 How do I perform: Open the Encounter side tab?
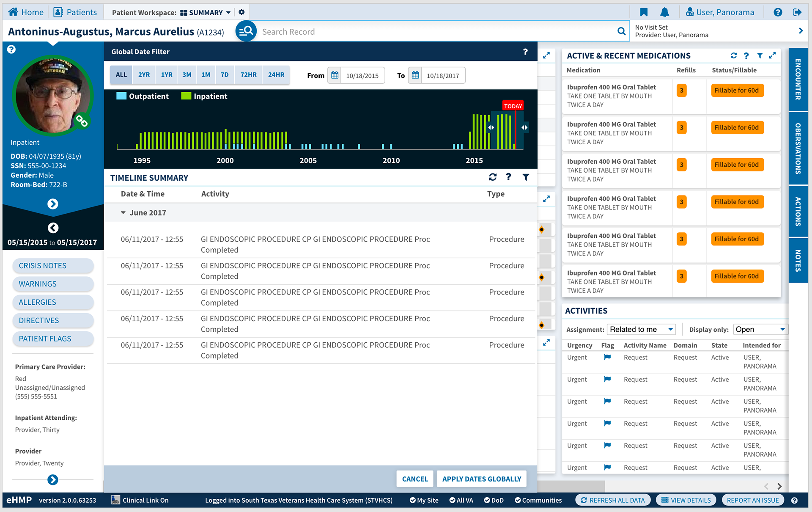(x=798, y=80)
